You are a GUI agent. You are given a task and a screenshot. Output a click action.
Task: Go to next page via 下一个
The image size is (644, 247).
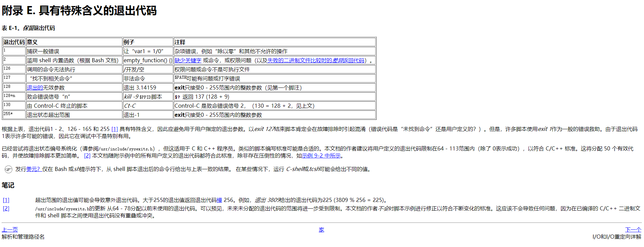coord(633,230)
